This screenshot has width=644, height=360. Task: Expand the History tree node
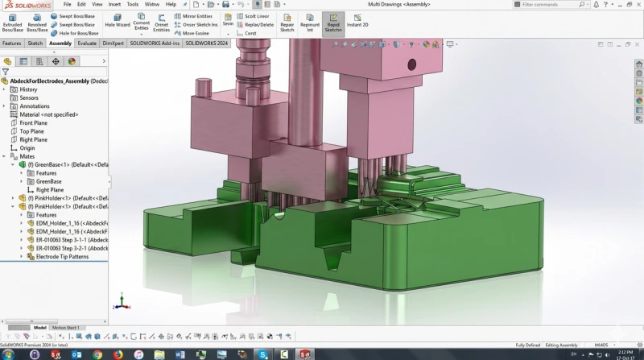pyautogui.click(x=4, y=89)
